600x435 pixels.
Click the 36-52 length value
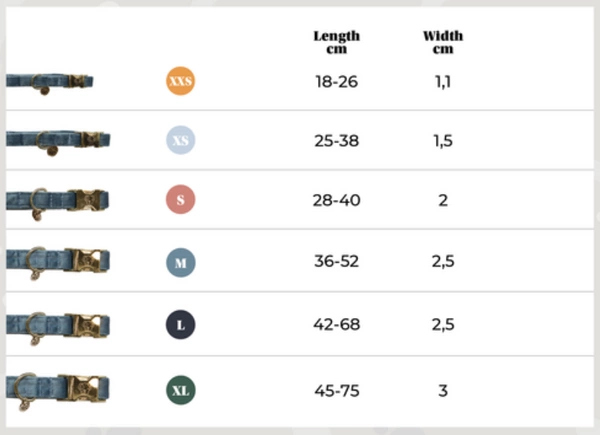[x=336, y=263]
